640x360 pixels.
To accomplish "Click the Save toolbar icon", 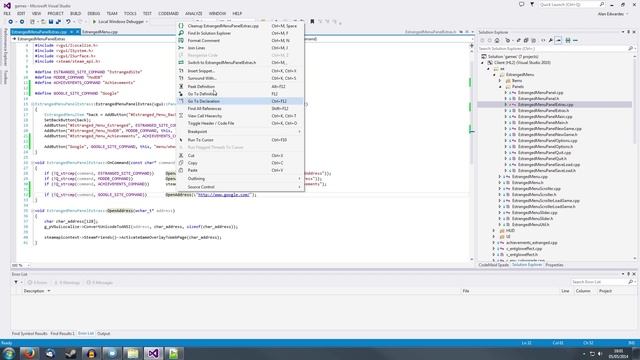I will tap(51, 22).
